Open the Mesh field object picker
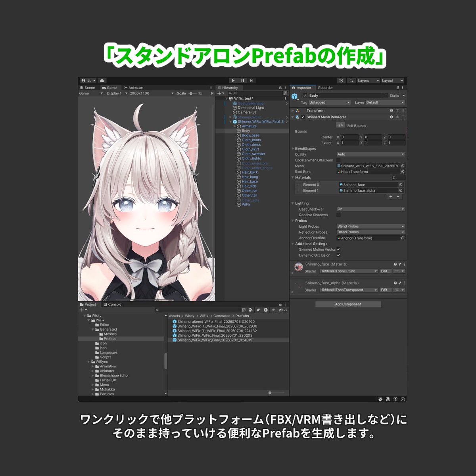Image resolution: width=476 pixels, height=476 pixels. click(403, 166)
